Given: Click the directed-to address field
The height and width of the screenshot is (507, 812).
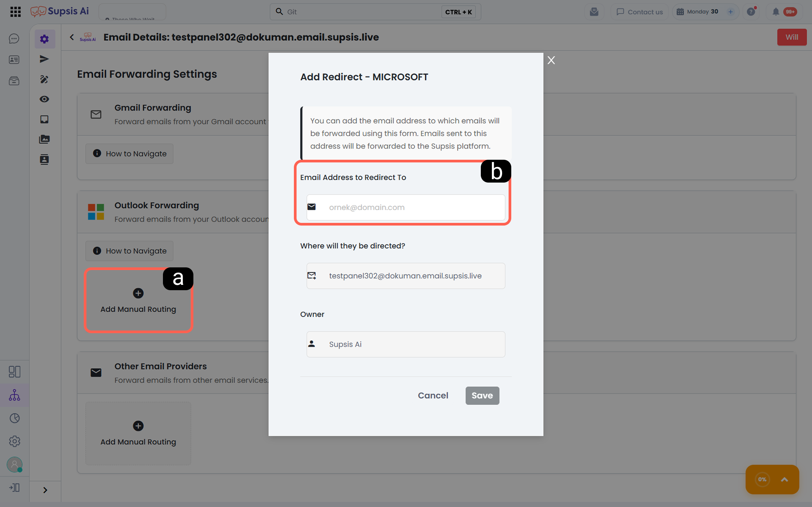Looking at the screenshot, I should tap(406, 276).
